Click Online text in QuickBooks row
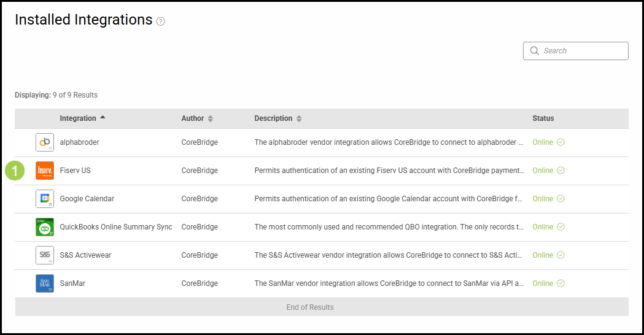The width and height of the screenshot is (644, 335). 543,227
